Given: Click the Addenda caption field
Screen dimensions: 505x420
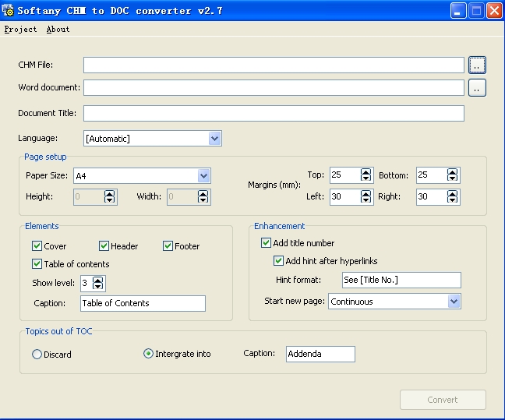Looking at the screenshot, I should (x=320, y=354).
